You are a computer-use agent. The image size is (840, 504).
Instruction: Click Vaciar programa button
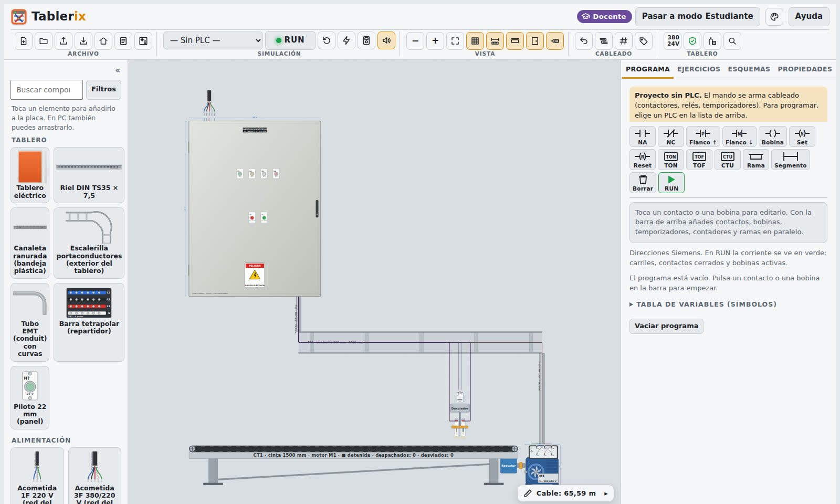pyautogui.click(x=666, y=326)
